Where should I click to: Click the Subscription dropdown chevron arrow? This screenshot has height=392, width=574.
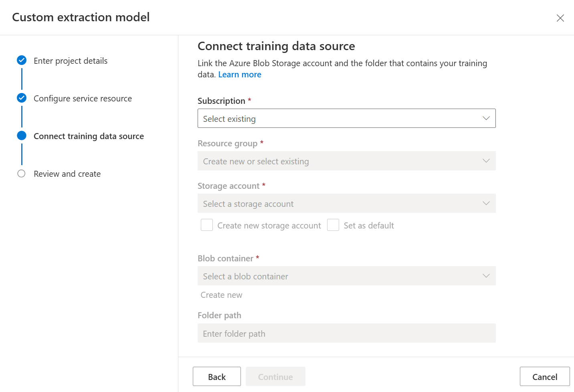click(x=486, y=119)
